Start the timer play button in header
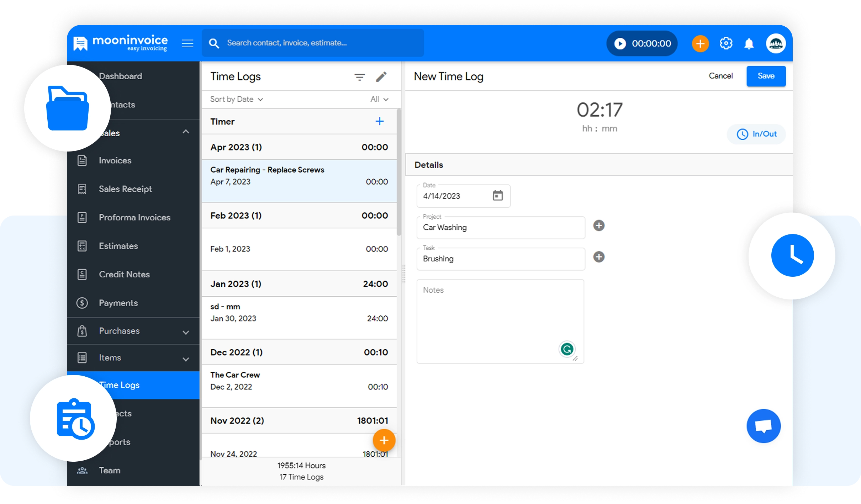861x504 pixels. pyautogui.click(x=620, y=43)
